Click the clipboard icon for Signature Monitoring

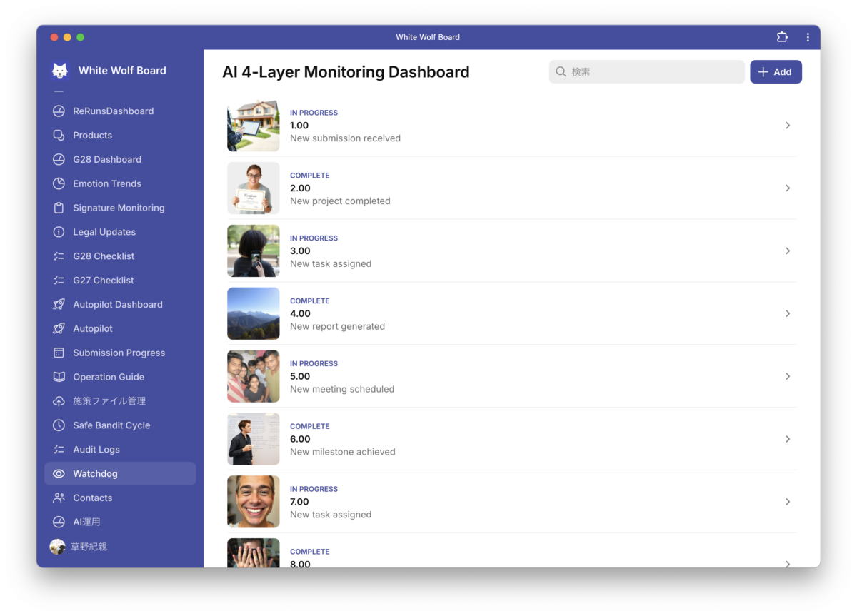[59, 208]
